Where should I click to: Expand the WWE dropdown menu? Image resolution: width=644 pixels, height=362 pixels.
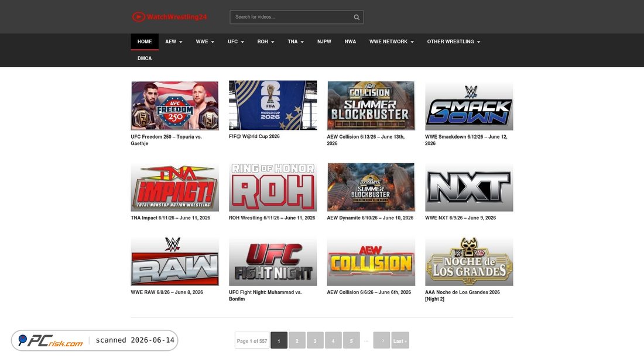(205, 42)
